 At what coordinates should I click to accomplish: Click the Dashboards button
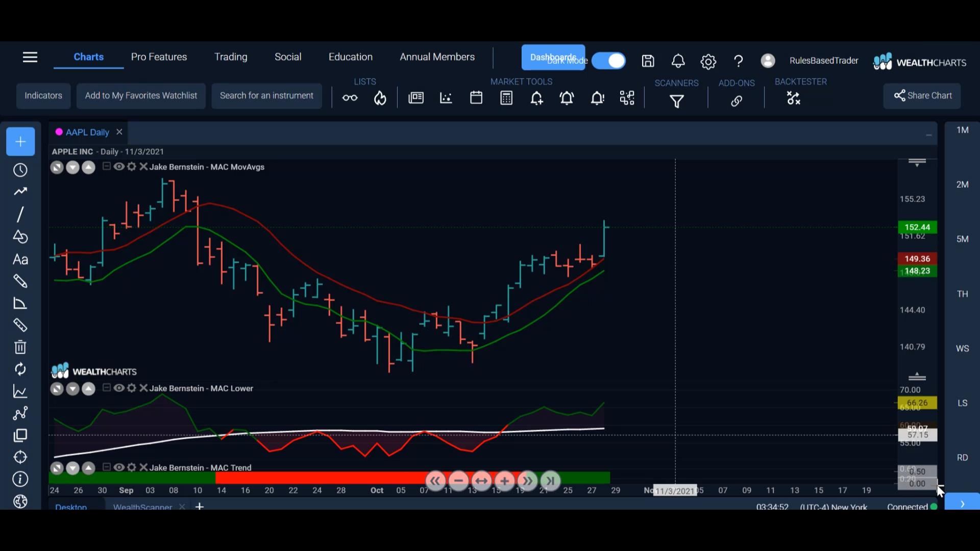point(553,57)
